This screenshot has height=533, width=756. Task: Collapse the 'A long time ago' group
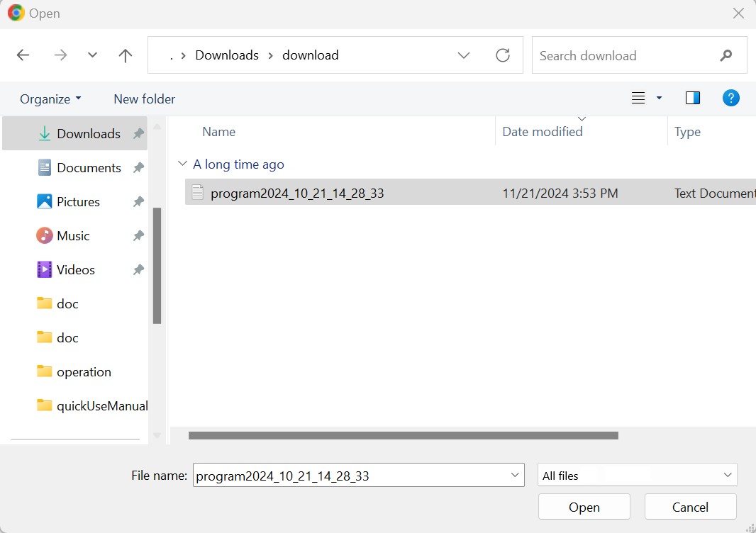(x=183, y=164)
